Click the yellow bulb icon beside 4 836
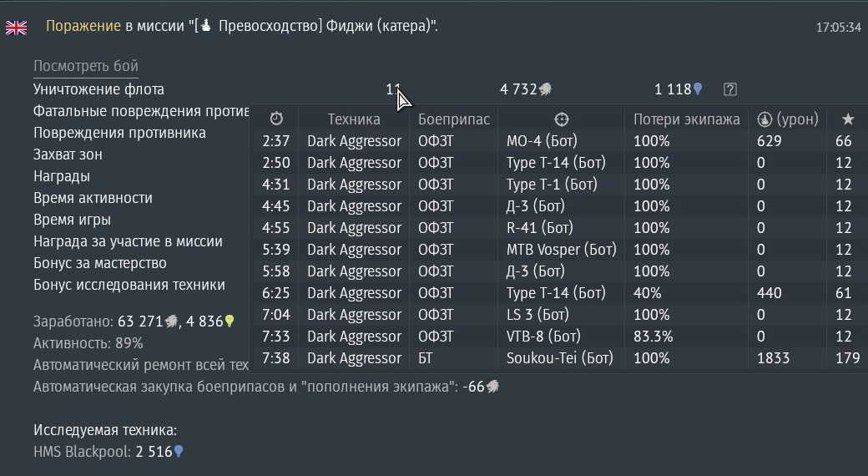Viewport: 868px width, 476px height. pos(230,322)
